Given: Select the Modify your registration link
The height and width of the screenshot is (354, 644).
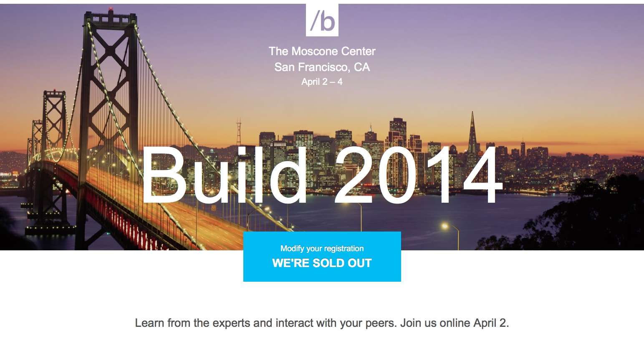Looking at the screenshot, I should (x=322, y=248).
